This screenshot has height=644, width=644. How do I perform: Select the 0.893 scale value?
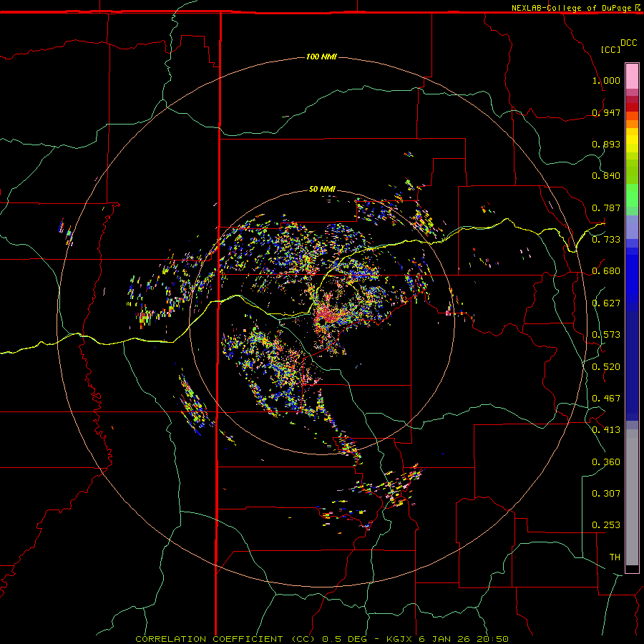(606, 144)
